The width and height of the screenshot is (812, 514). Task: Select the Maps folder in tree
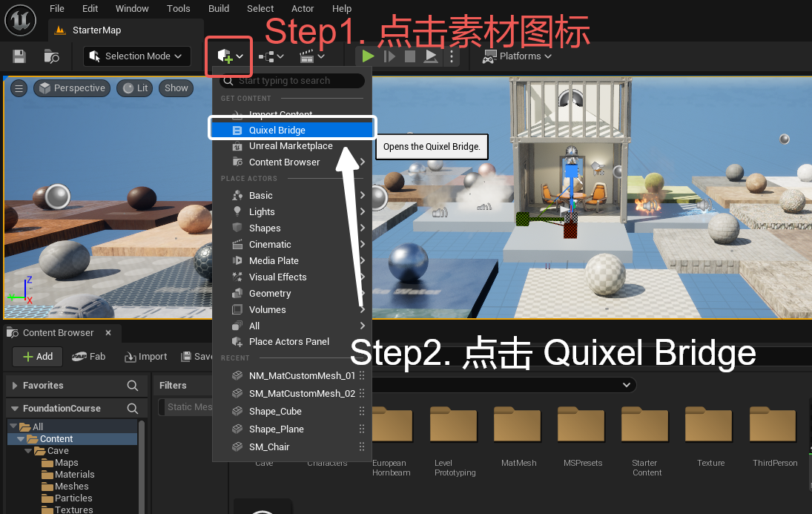pyautogui.click(x=60, y=463)
